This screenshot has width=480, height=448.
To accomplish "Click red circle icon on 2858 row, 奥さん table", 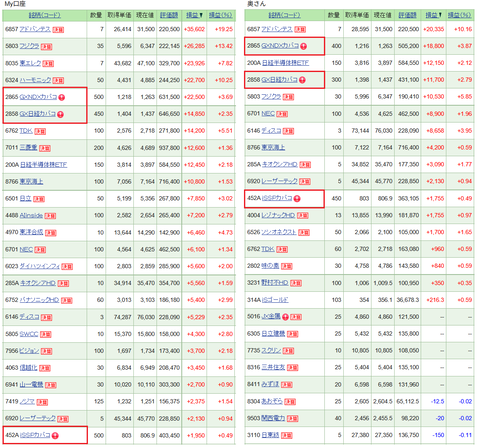I will pyautogui.click(x=302, y=80).
